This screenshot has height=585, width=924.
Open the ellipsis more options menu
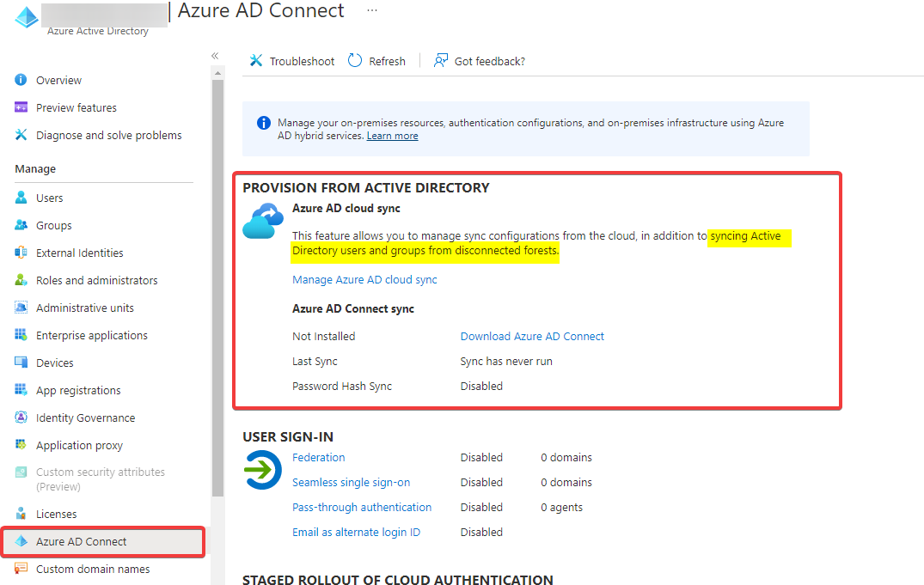[372, 10]
